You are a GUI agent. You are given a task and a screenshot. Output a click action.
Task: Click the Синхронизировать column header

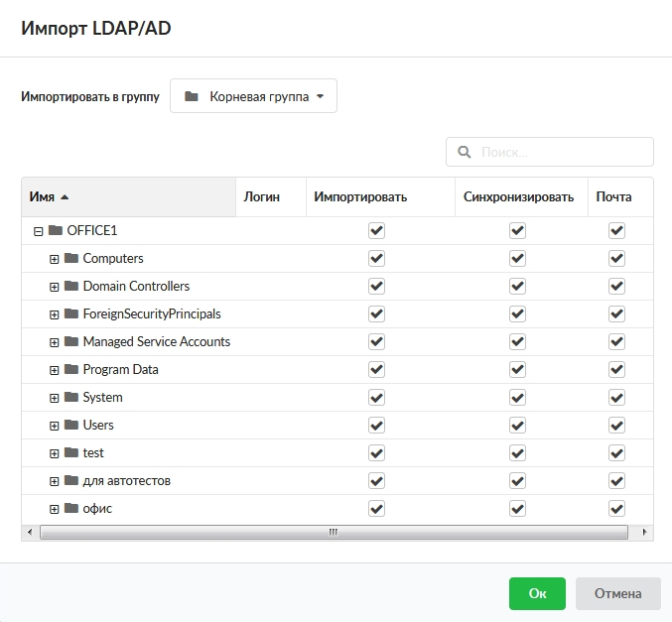(518, 196)
